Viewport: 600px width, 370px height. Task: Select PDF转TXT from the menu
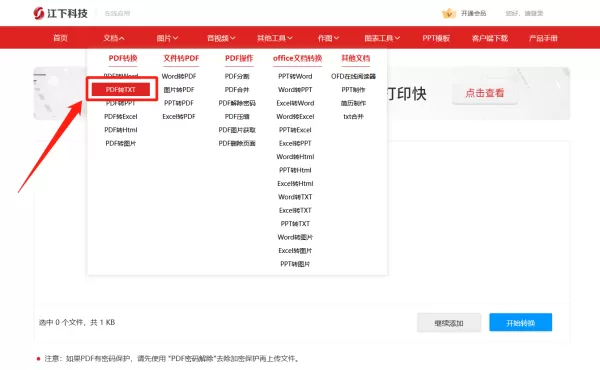[x=121, y=90]
